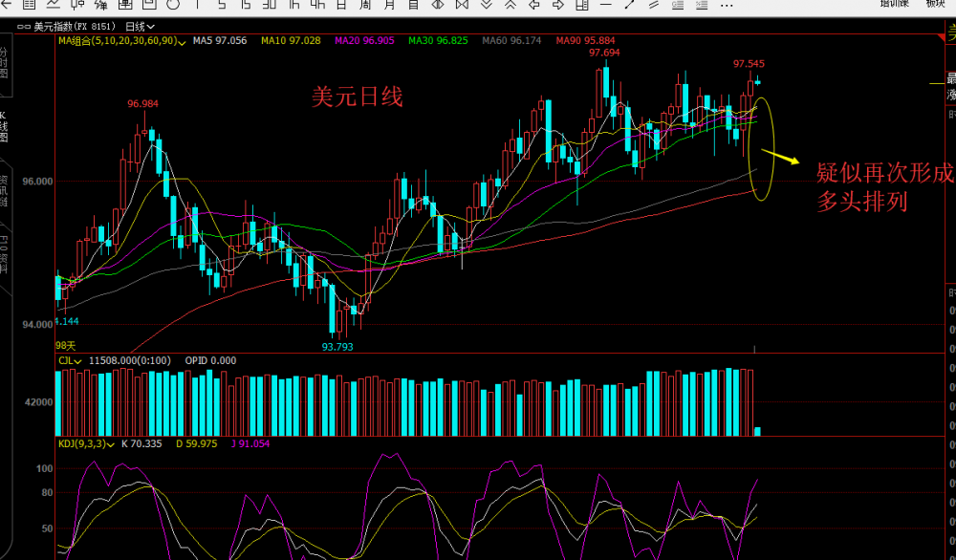Viewport: 956px width, 560px height.
Task: Select the horizontal line drawing tool
Action: 605,4
